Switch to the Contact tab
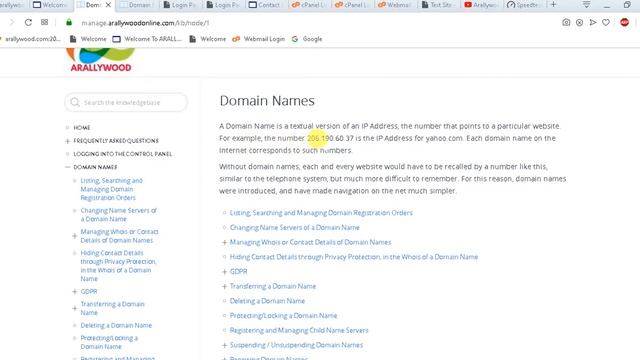This screenshot has height=360, width=640. [x=264, y=5]
